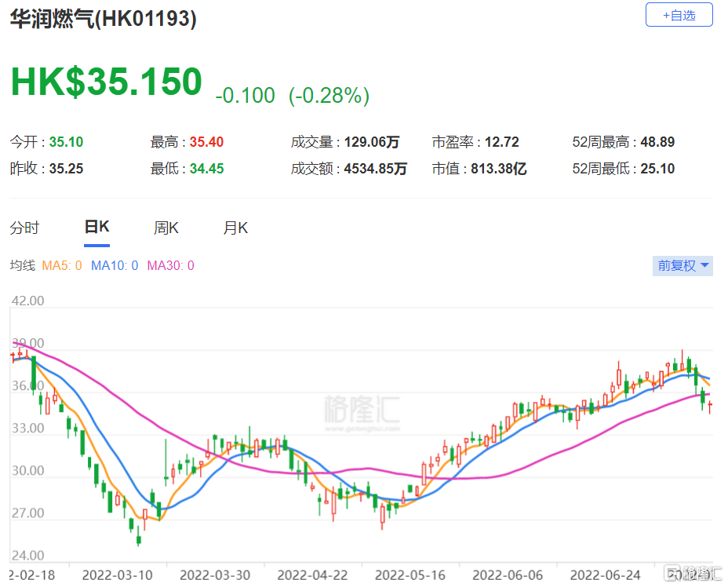
Task: Click the 成交额 value 4534.85万
Action: (x=376, y=169)
